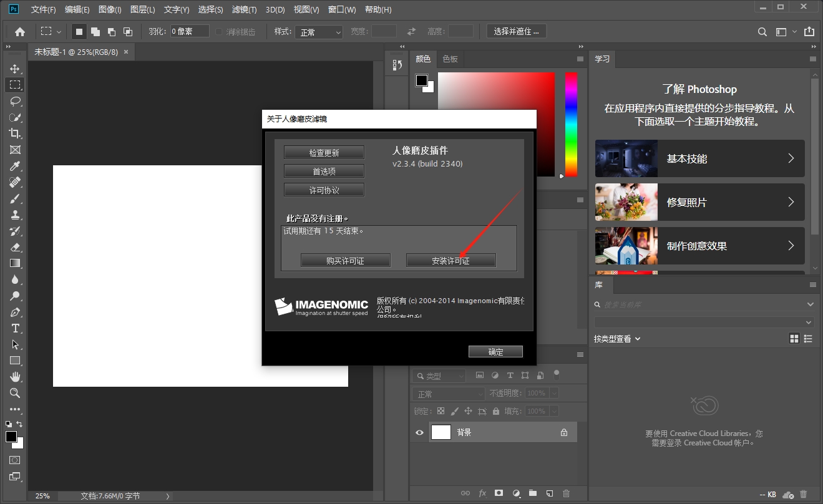Click the 安装许可证 button
823x504 pixels.
(x=450, y=261)
